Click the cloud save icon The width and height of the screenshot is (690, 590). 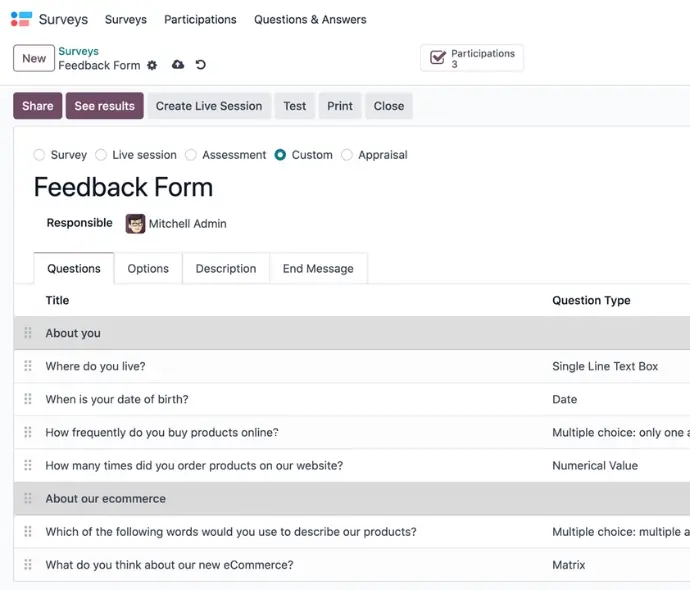[178, 65]
